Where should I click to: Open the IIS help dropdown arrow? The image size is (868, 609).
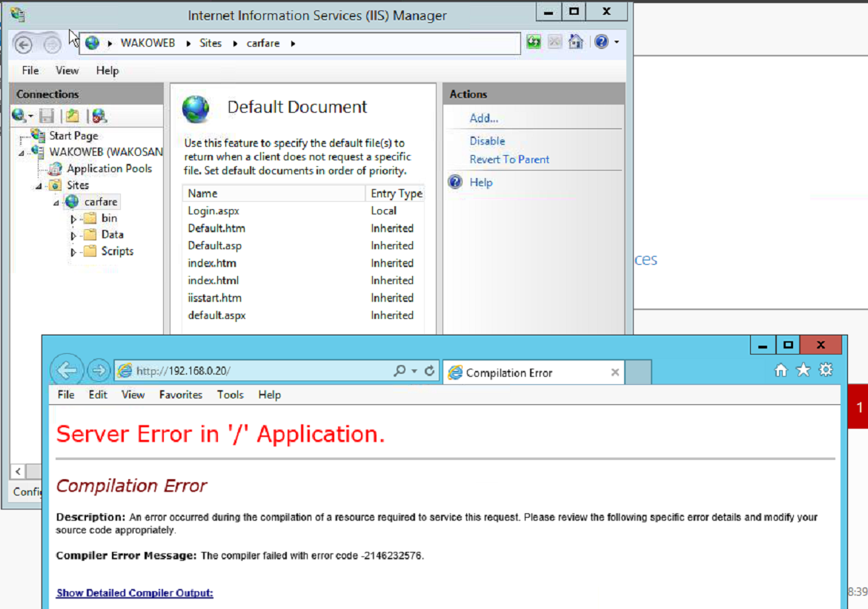616,43
